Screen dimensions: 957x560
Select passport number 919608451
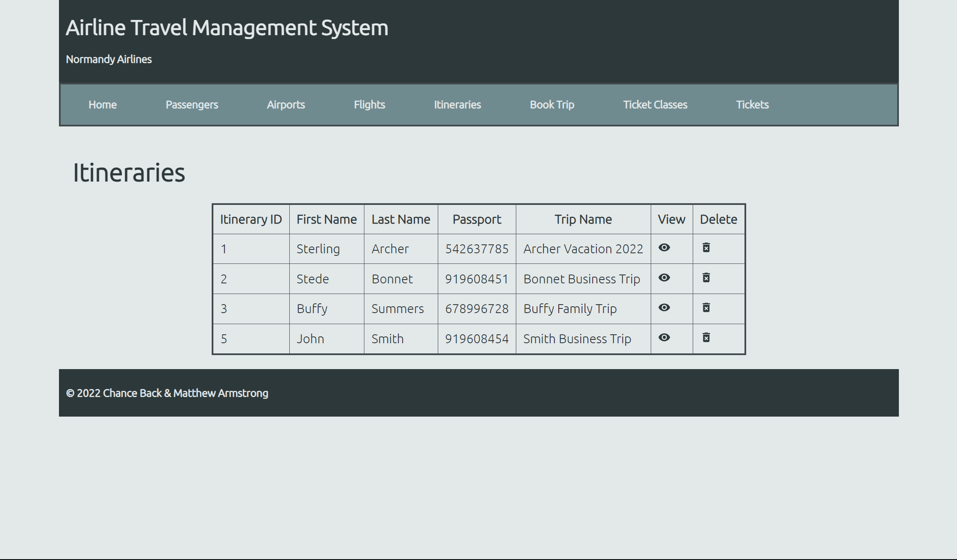477,279
